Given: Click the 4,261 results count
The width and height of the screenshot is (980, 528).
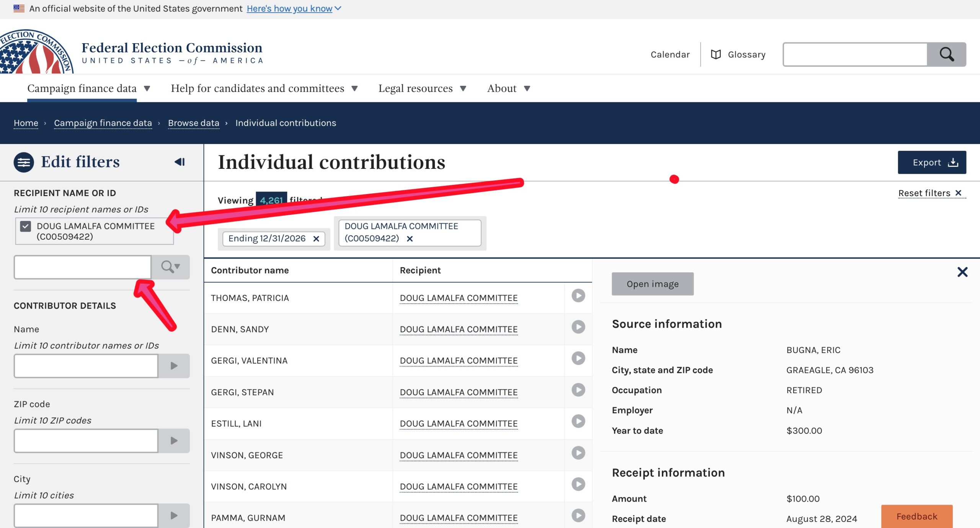Looking at the screenshot, I should pos(271,199).
